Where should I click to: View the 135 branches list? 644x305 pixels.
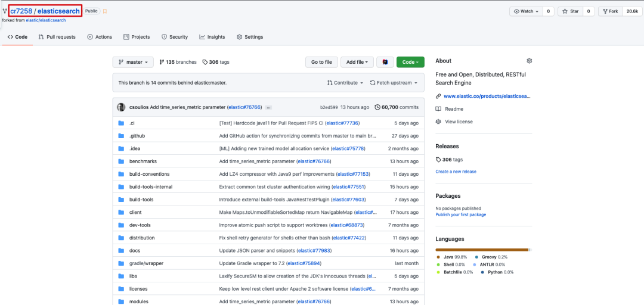(x=178, y=62)
